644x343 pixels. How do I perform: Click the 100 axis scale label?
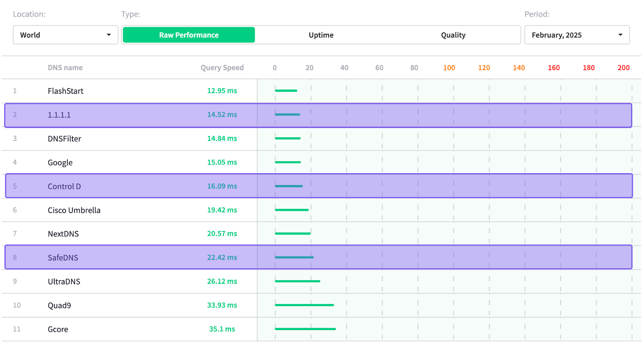coord(449,68)
